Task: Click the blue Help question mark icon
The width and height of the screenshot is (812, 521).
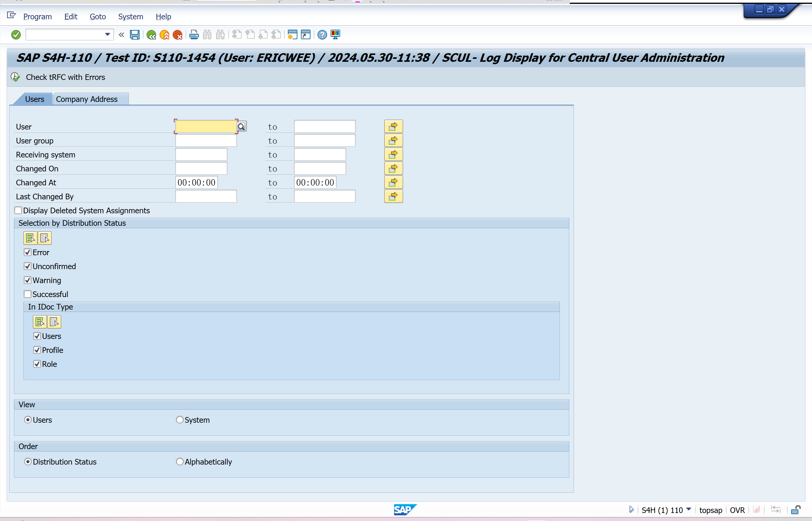Action: [322, 34]
